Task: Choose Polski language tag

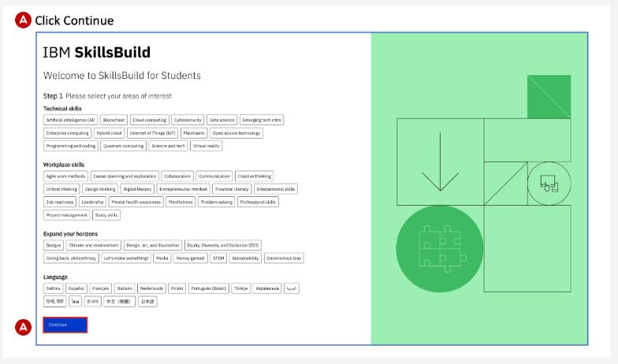Action: click(x=177, y=288)
